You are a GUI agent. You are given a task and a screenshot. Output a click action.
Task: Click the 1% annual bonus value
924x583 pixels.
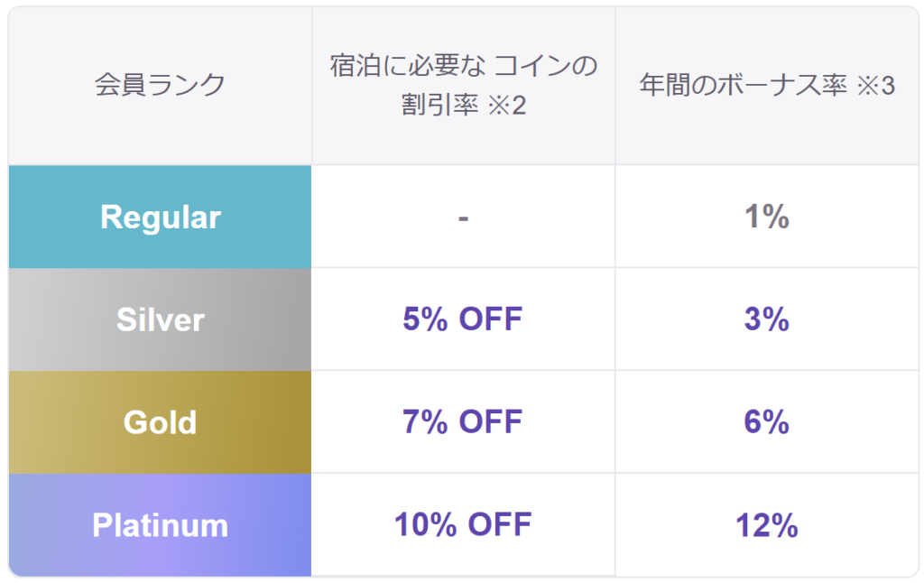(x=767, y=217)
